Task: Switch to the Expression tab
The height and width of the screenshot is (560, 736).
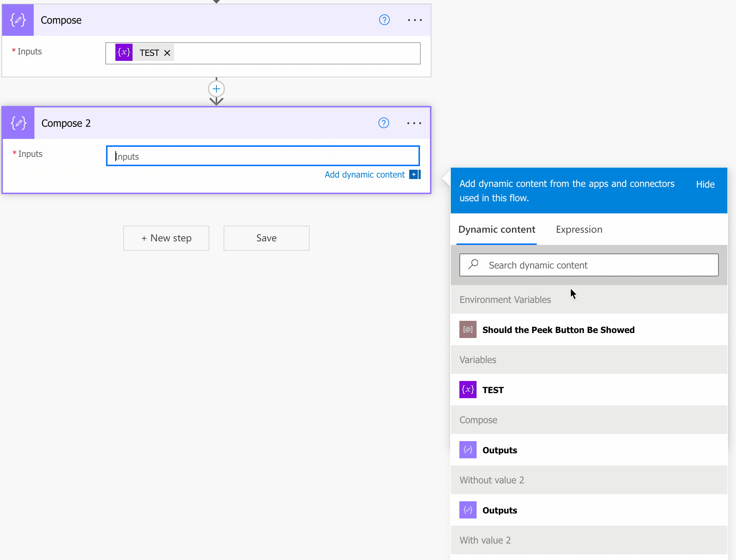Action: [x=579, y=230]
